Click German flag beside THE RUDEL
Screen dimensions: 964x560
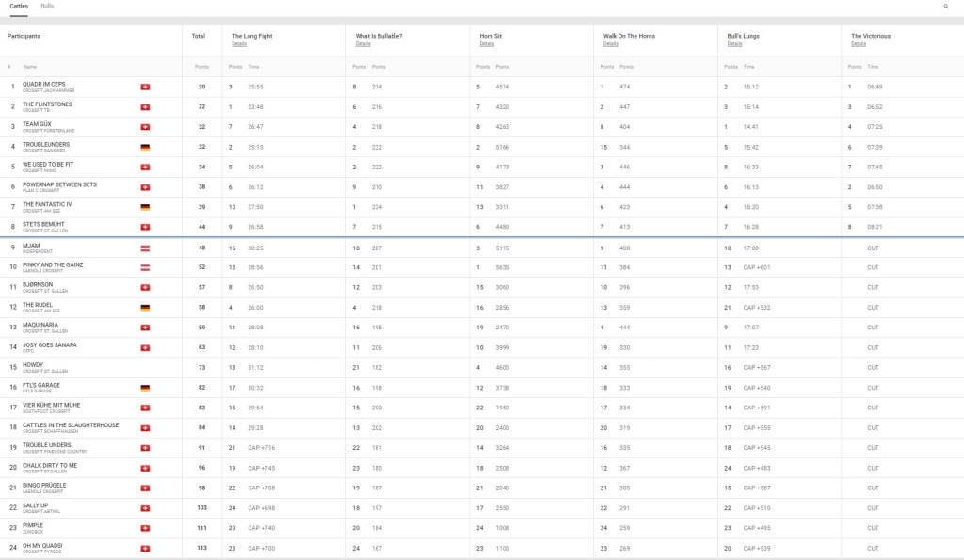click(145, 308)
